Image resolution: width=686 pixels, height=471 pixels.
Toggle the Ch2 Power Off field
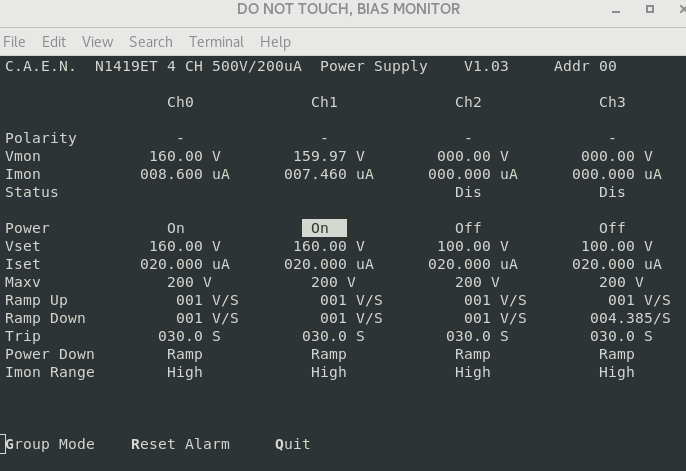pyautogui.click(x=468, y=228)
